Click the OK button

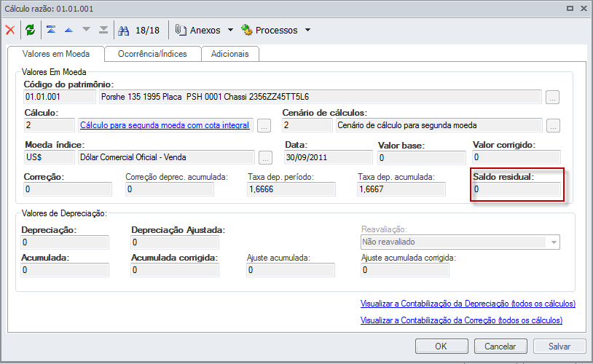441,347
